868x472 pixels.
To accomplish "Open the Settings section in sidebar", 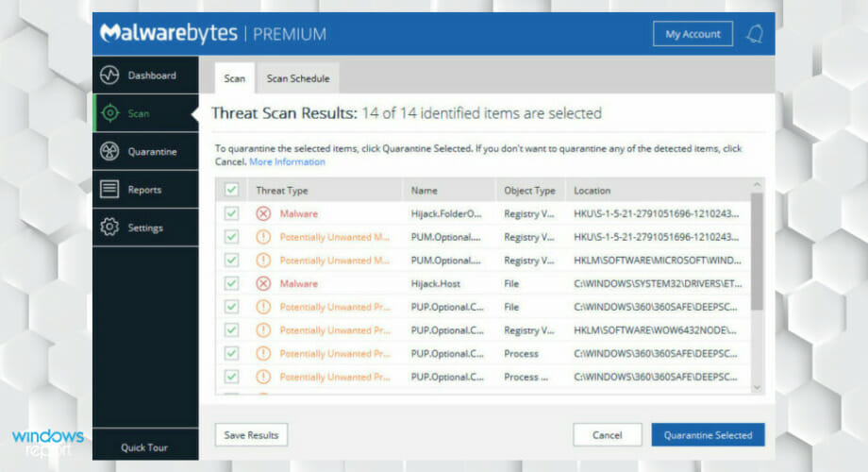I will (145, 228).
